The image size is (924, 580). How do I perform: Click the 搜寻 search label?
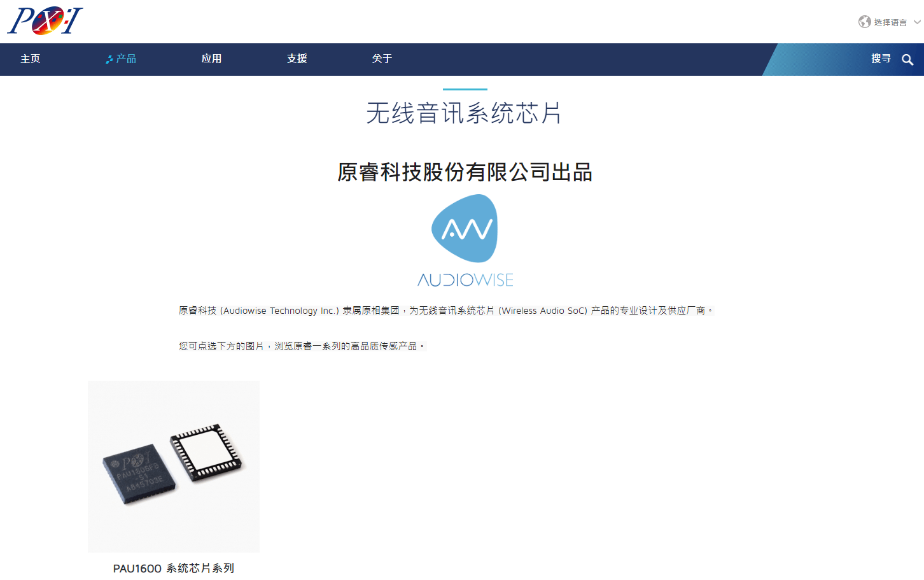click(x=881, y=59)
